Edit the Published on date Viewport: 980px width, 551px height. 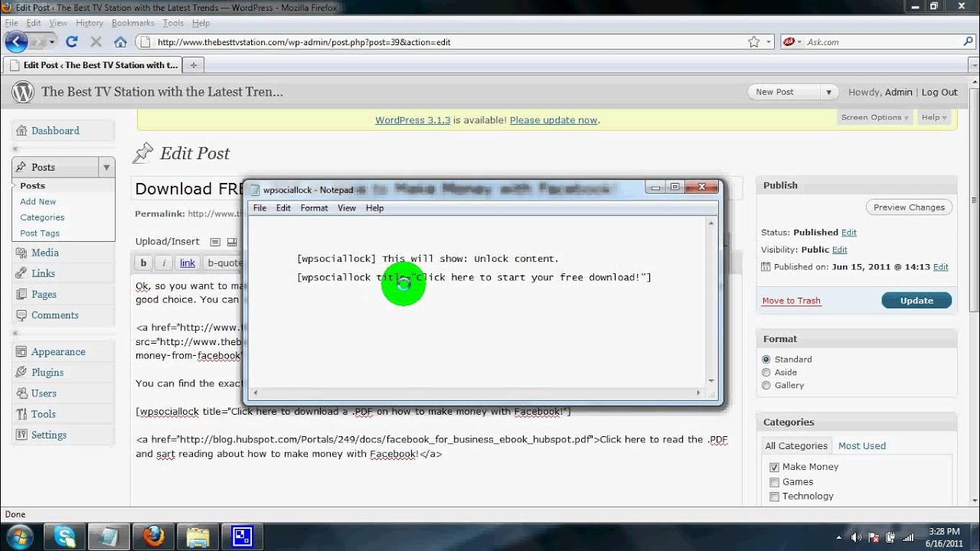(941, 267)
